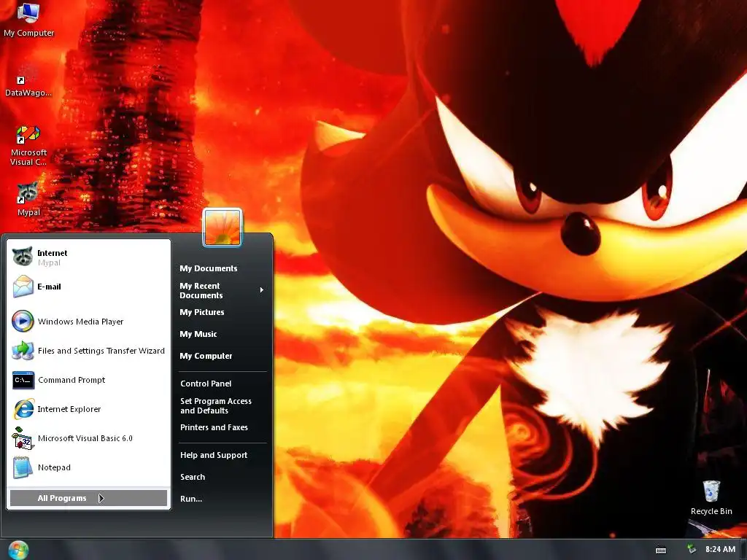The image size is (747, 560).
Task: Click the network tray icon beside the clock
Action: pos(692,549)
